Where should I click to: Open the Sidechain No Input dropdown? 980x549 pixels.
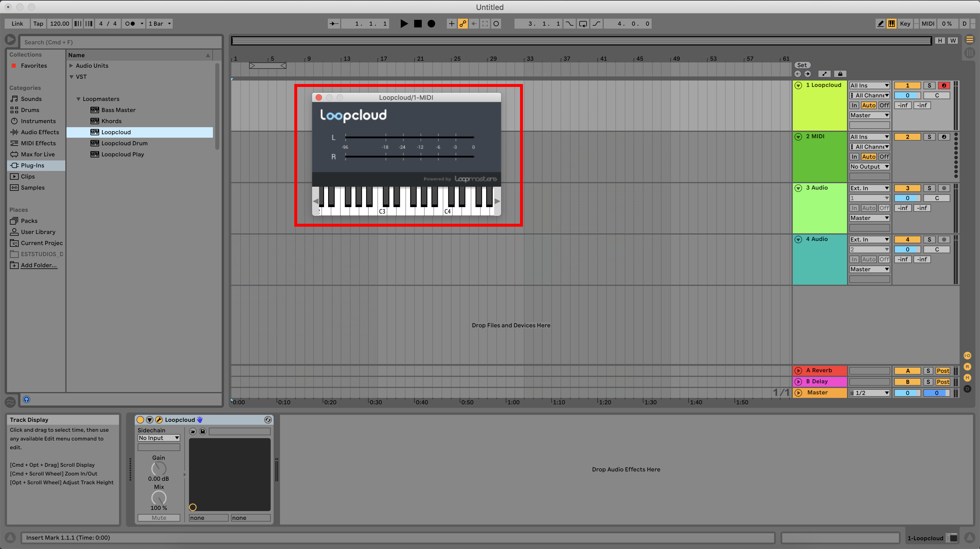click(x=158, y=438)
